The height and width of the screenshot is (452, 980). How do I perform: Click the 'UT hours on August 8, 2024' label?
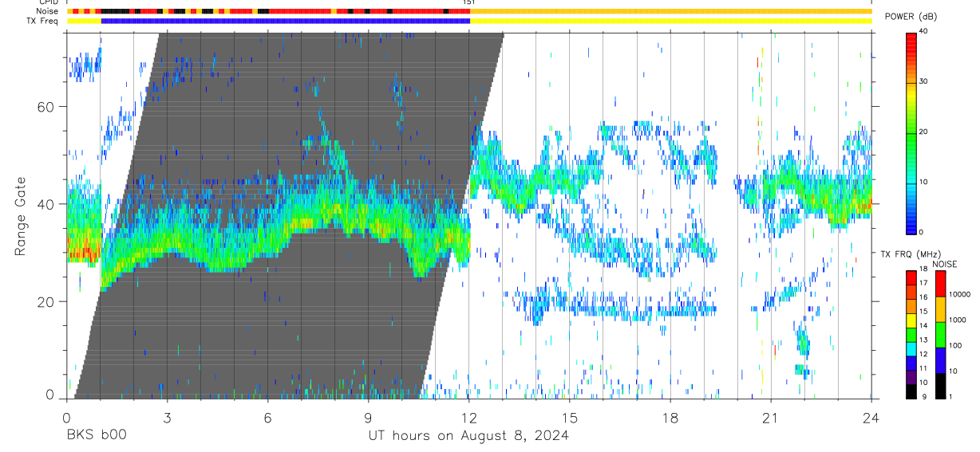click(x=468, y=436)
